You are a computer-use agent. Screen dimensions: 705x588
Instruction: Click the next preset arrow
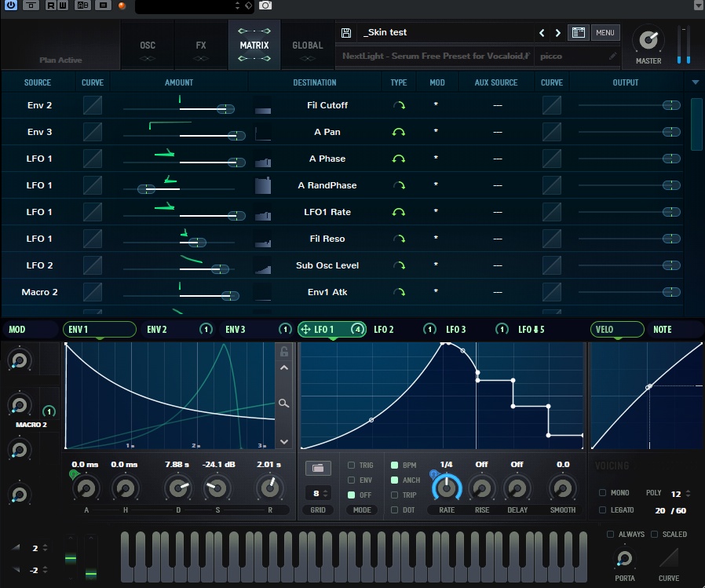(556, 32)
